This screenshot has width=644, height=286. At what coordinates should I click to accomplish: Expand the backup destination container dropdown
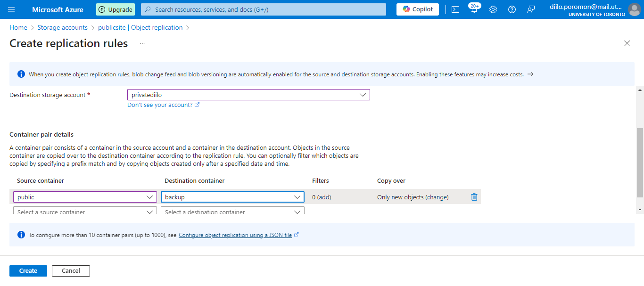297,197
